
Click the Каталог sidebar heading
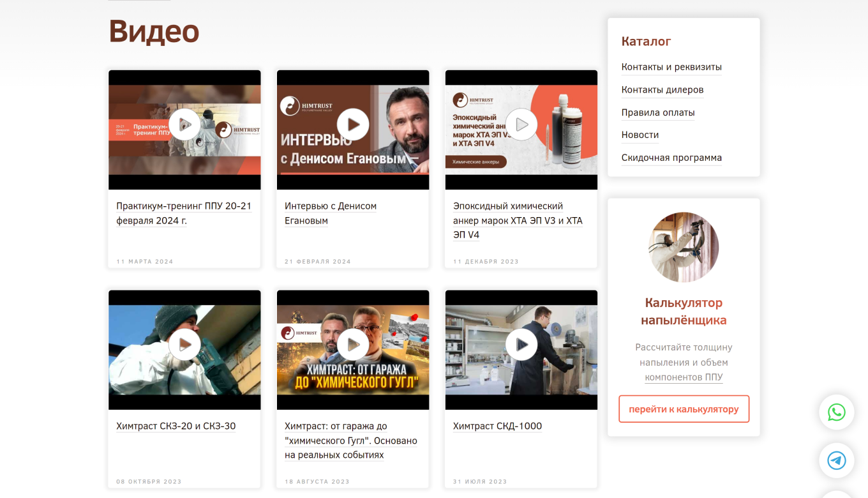point(646,41)
